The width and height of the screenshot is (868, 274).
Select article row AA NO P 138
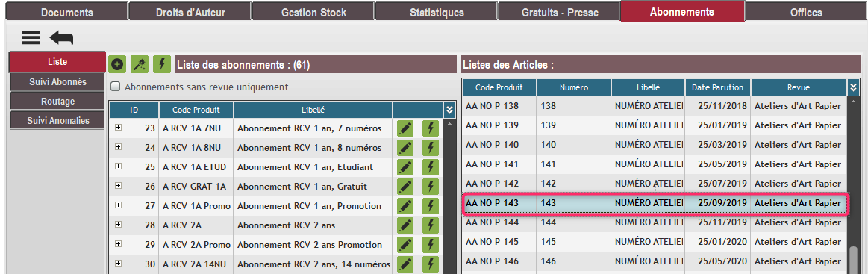pos(655,106)
